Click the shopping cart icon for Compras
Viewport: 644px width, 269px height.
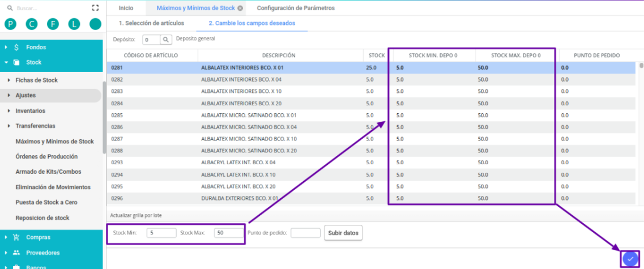16,237
